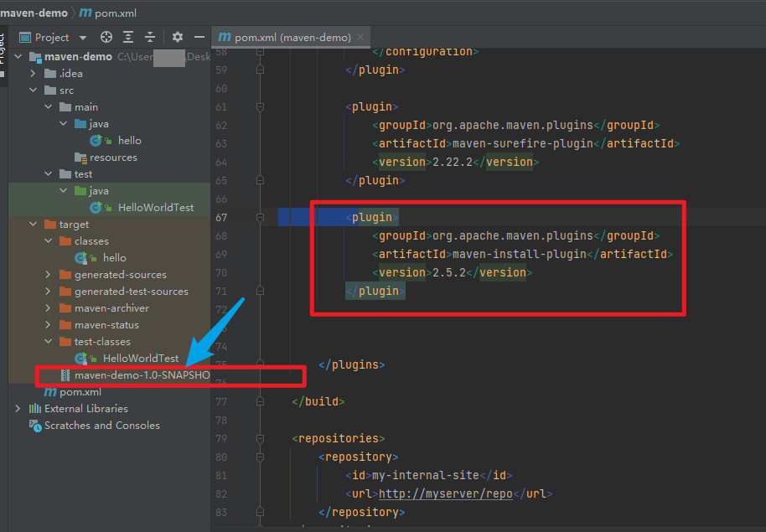This screenshot has width=766, height=532.
Task: Select the resources folder
Action: [113, 158]
